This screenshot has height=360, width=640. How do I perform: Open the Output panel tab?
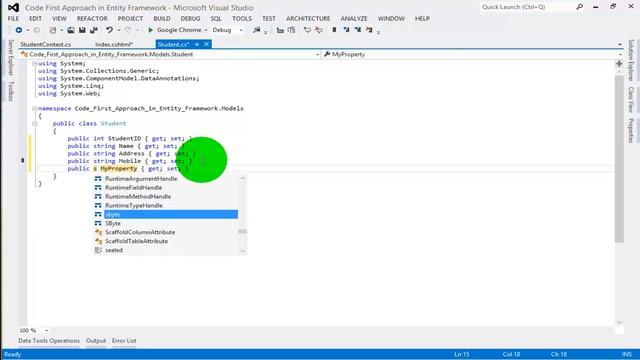96,341
